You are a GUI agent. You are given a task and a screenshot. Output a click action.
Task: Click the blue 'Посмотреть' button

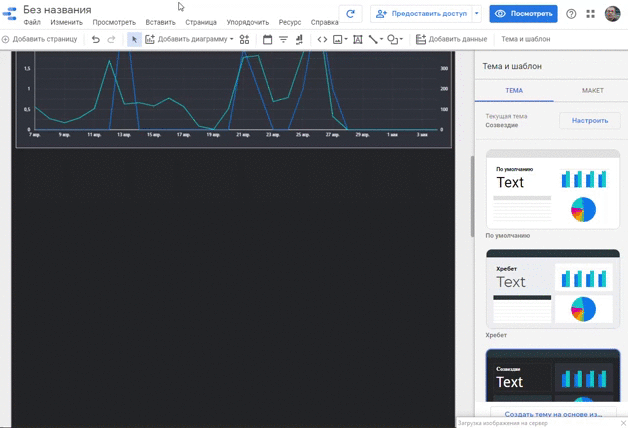tap(523, 14)
